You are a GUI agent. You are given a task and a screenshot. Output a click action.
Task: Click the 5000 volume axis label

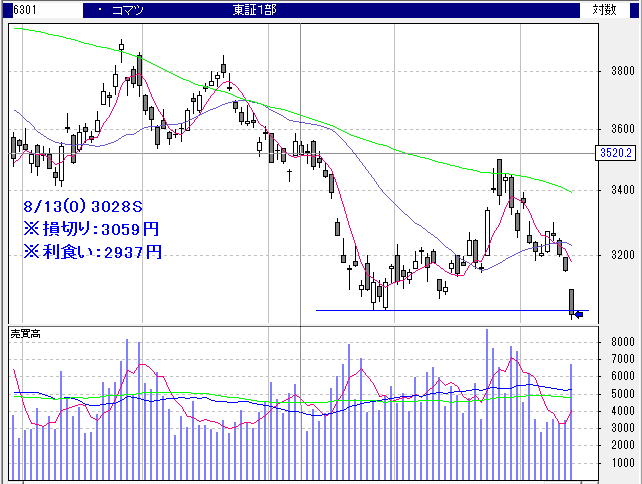[x=612, y=394]
